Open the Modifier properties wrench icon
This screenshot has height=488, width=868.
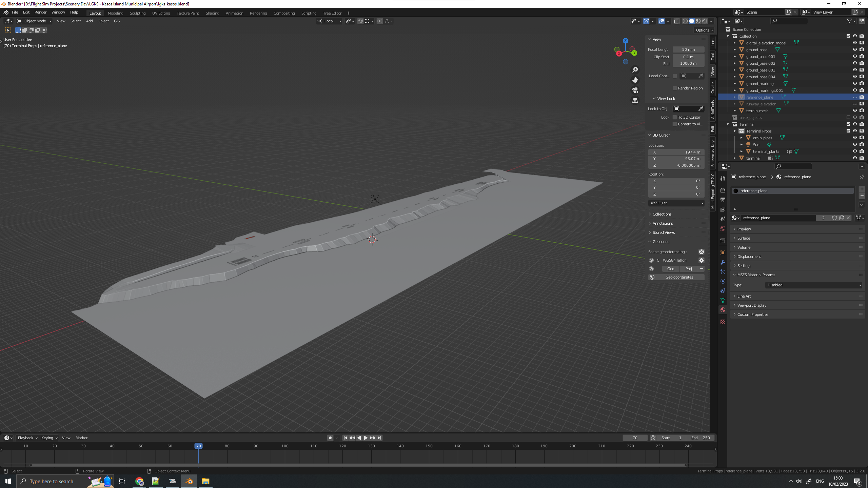pyautogui.click(x=723, y=262)
